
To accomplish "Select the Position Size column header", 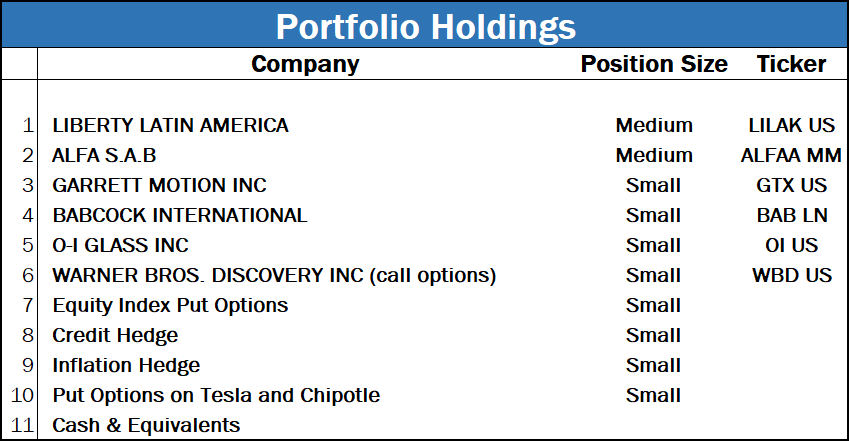I will [654, 65].
